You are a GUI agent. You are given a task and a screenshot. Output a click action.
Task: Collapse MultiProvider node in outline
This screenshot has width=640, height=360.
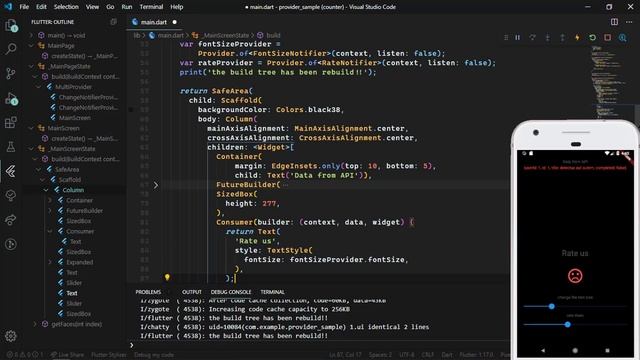(x=38, y=87)
